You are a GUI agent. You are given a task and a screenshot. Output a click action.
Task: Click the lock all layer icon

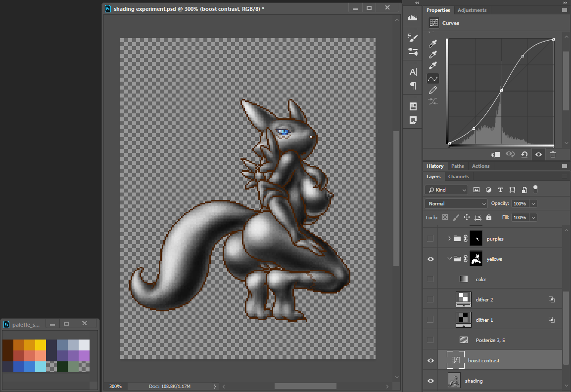[x=489, y=217]
